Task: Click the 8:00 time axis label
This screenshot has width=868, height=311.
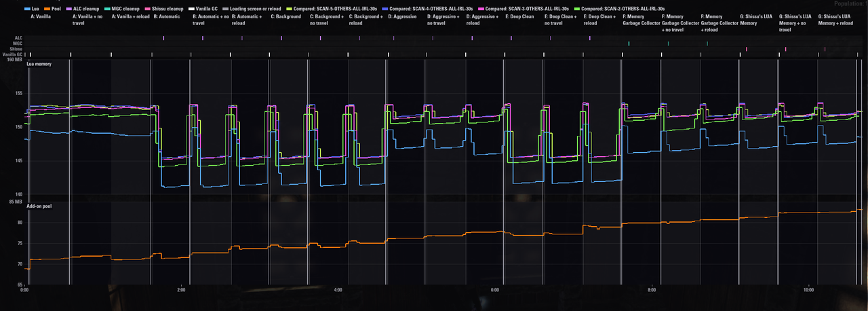Action: tap(651, 290)
